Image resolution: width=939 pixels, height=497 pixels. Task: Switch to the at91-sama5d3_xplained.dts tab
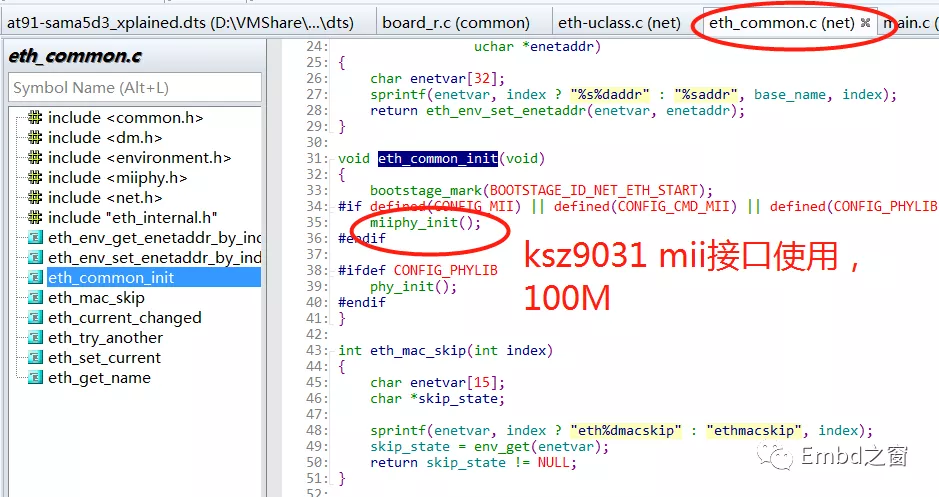click(x=180, y=23)
